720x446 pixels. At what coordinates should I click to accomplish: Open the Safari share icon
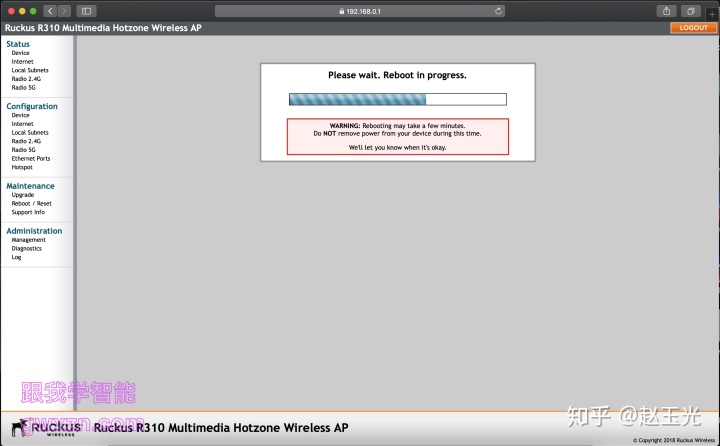tap(666, 11)
